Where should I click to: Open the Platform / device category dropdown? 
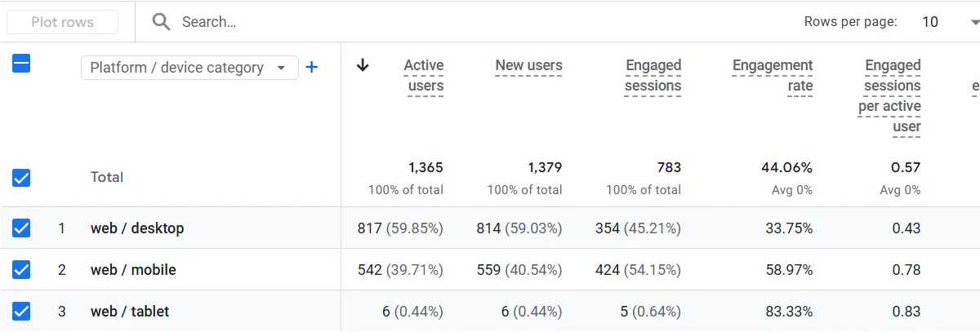(x=189, y=68)
